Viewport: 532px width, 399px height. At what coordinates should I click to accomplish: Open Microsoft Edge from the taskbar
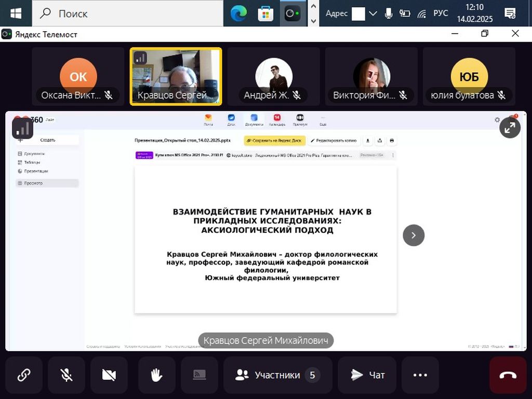pos(238,14)
